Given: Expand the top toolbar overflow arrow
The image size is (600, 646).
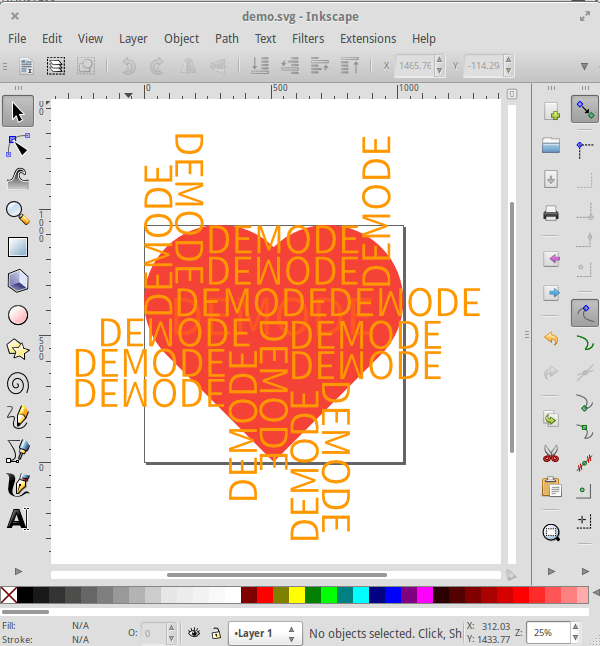Looking at the screenshot, I should coord(584,66).
